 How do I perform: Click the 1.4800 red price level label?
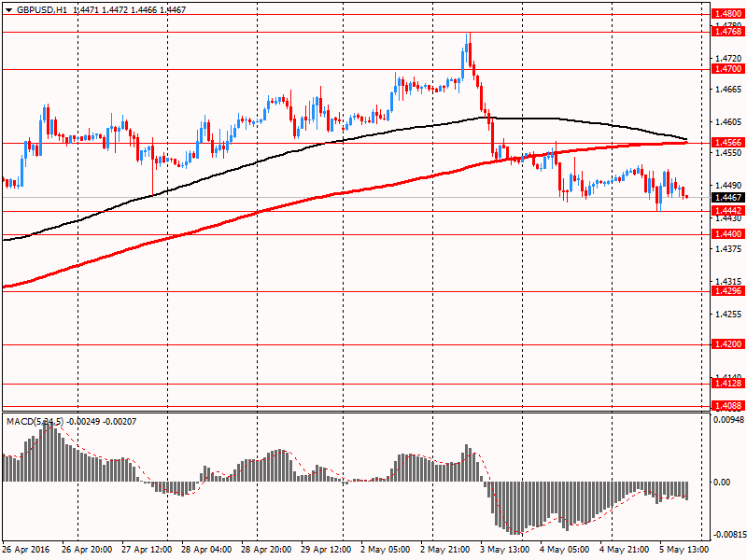pyautogui.click(x=727, y=14)
